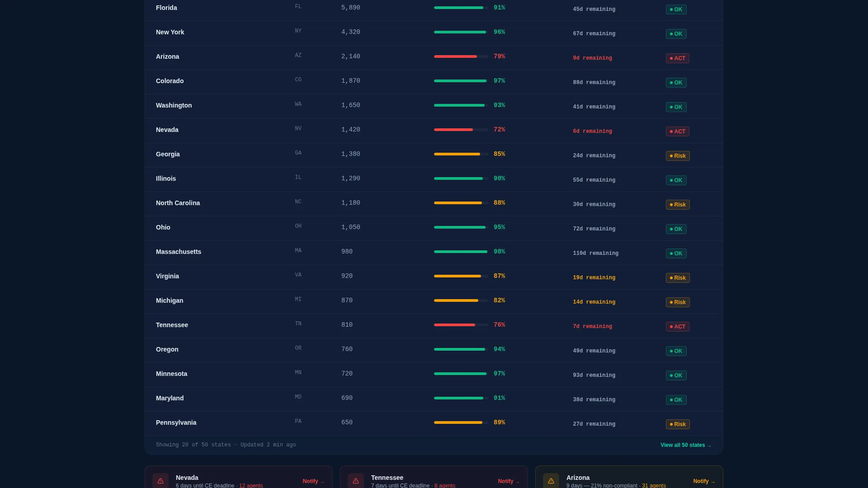Click Virginia's 87% compliance progress bar

[461, 276]
